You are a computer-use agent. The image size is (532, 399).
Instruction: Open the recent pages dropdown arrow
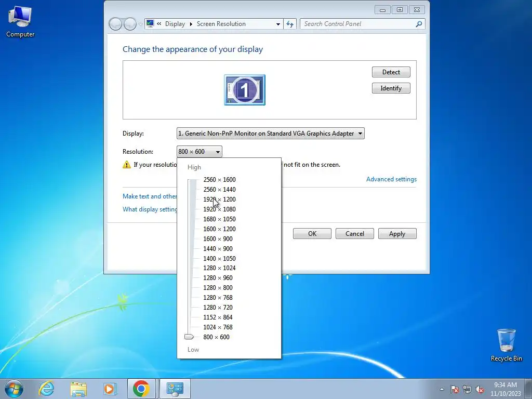pyautogui.click(x=140, y=24)
